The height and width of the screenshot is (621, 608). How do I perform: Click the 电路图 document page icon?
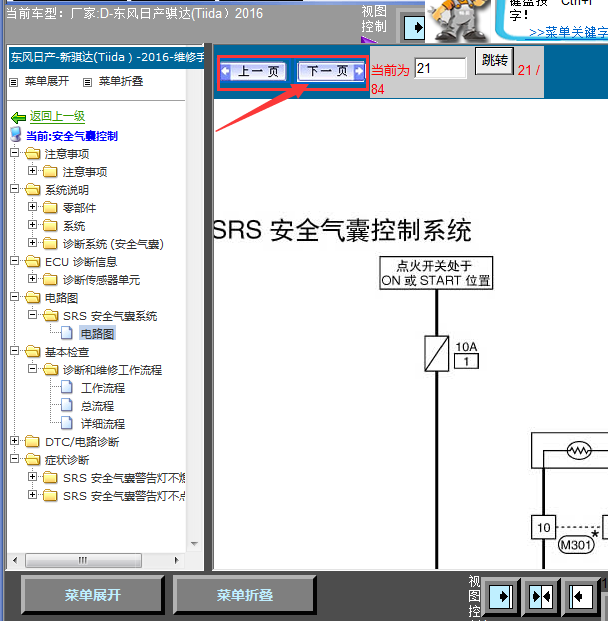pyautogui.click(x=67, y=333)
